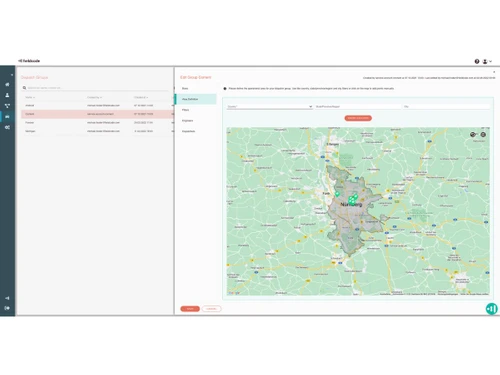Screen dimensions: 500x375
Task: Click the info icon beside the area instructions
Action: coord(225,89)
